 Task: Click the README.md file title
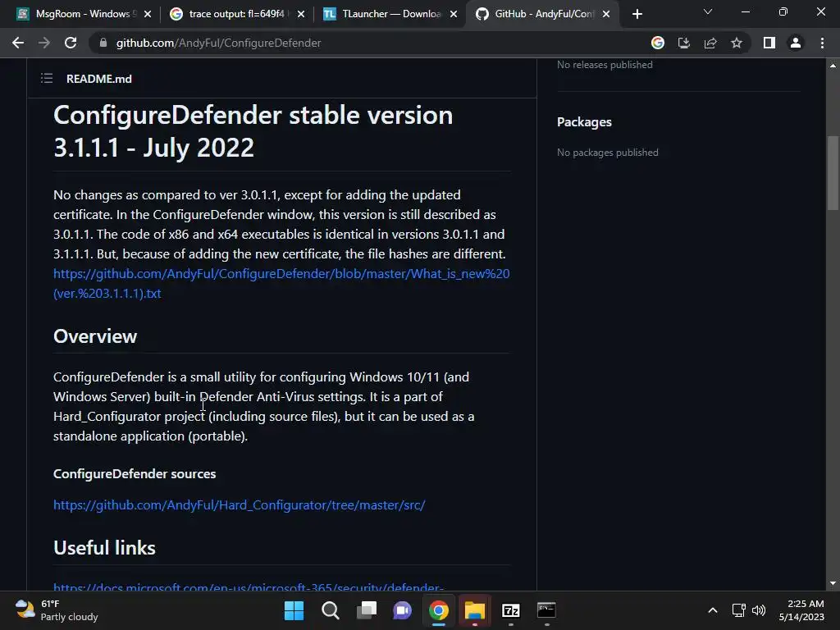(x=99, y=79)
